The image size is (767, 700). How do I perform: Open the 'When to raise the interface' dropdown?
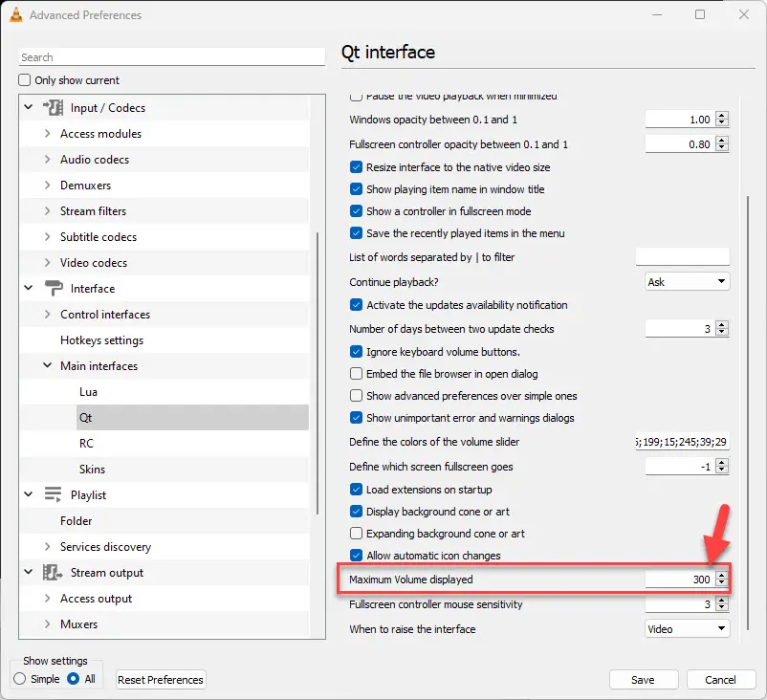tap(686, 628)
